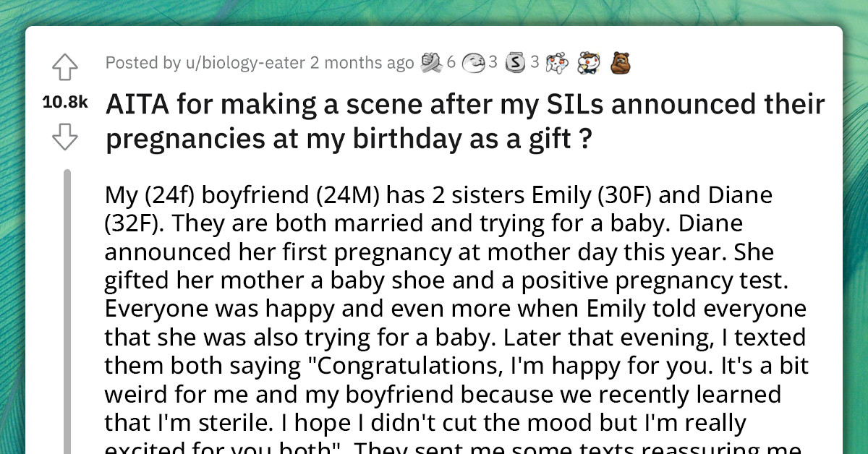Click the crying Snoo award icon

(556, 61)
